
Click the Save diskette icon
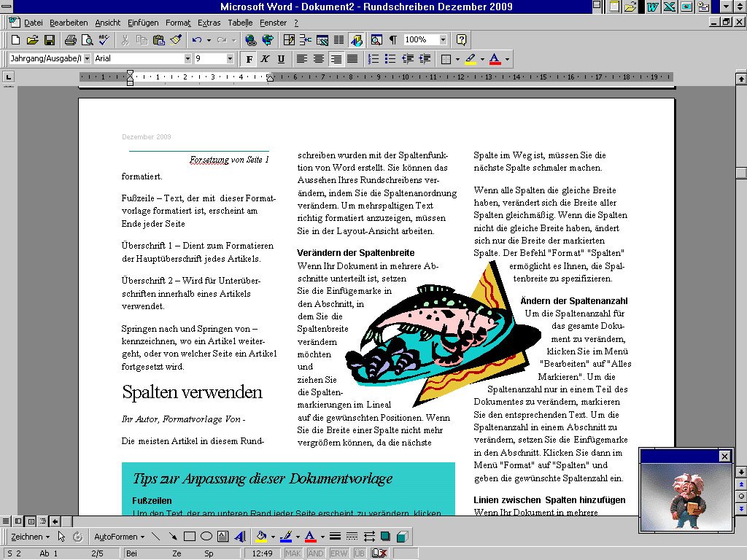pos(50,39)
